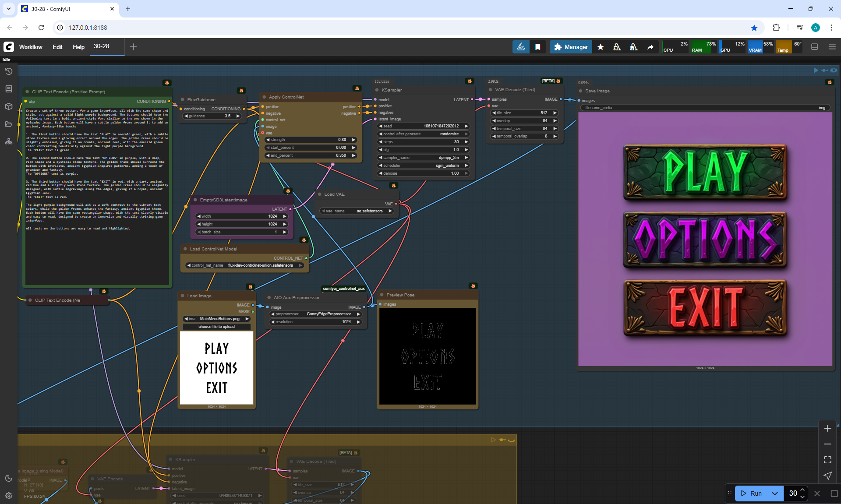This screenshot has height=504, width=841.
Task: Expand the Run button dropdown arrow
Action: (774, 493)
